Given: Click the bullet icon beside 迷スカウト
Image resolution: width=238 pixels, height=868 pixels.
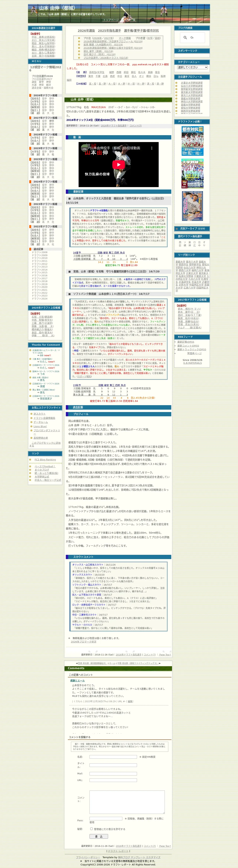Looking at the screenshot, I should pyautogui.click(x=31, y=414).
